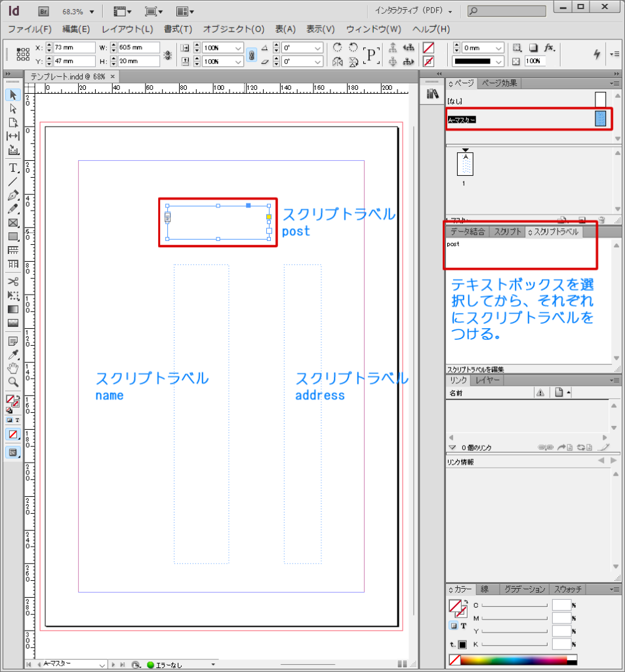Viewport: 625px width, 672px height.
Task: Open Adobe Bridge with Br icon
Action: [44, 12]
